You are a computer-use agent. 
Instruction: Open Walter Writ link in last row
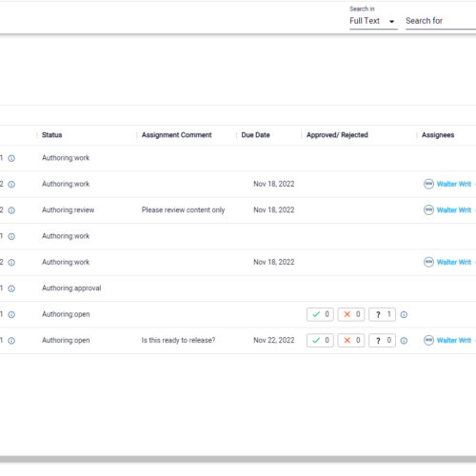454,340
